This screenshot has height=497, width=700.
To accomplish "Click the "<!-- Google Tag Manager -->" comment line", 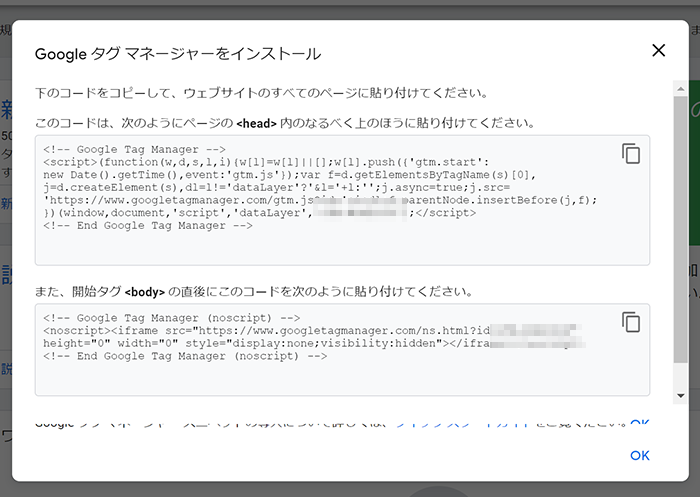I will (134, 149).
